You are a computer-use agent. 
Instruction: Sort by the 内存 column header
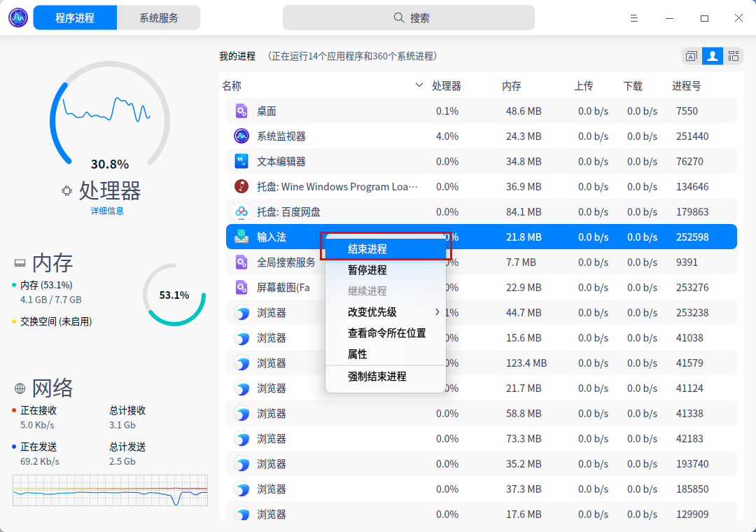[x=511, y=86]
